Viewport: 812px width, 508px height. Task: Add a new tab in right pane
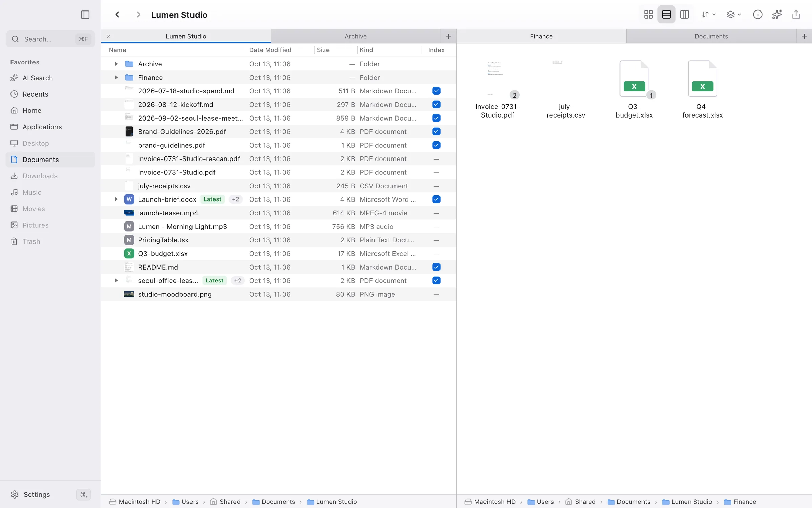pyautogui.click(x=804, y=36)
